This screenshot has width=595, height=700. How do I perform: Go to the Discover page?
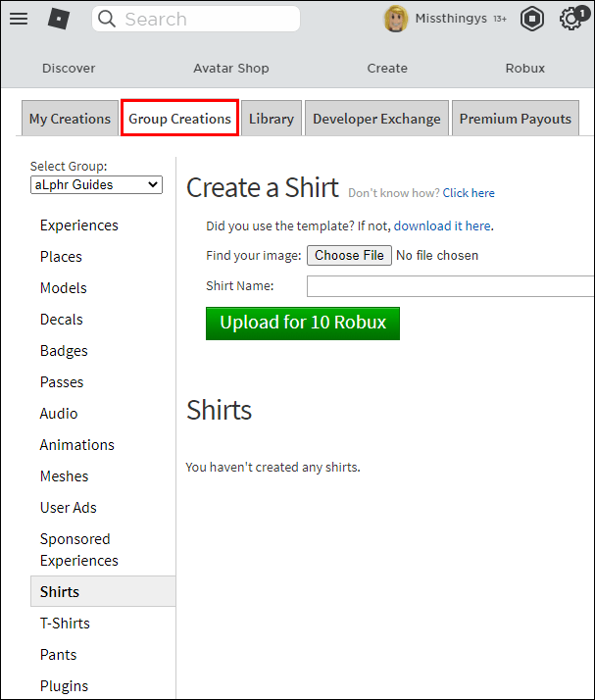(69, 69)
